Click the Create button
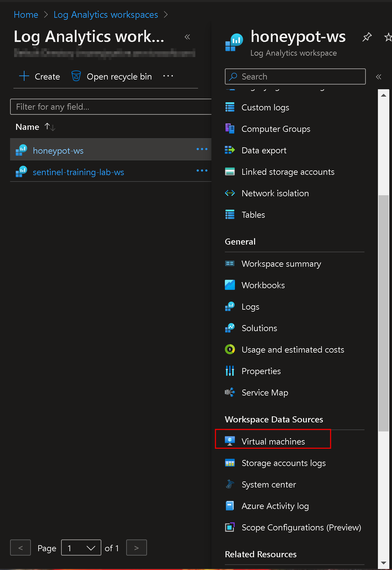 click(x=40, y=76)
